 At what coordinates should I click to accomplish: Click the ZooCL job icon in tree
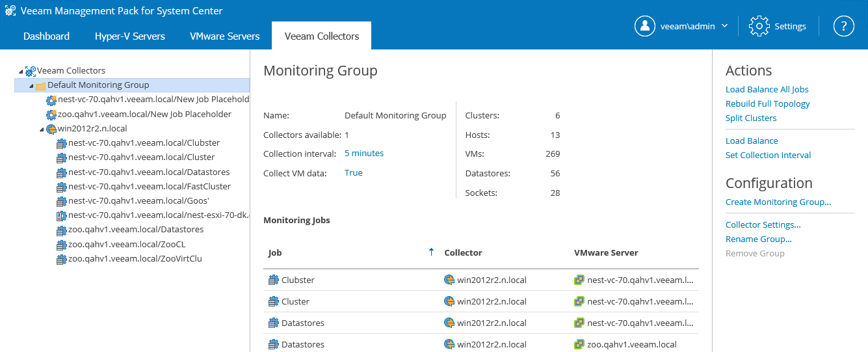pos(62,245)
